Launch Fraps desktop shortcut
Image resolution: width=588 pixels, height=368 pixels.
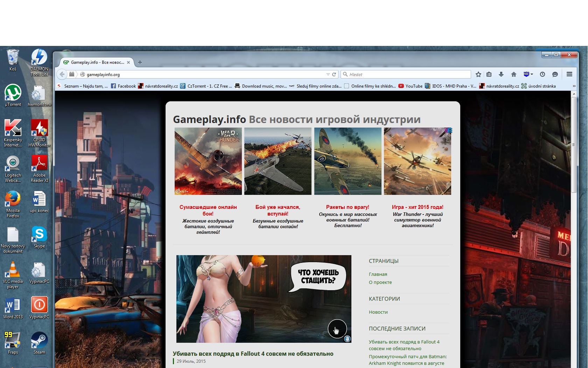[13, 343]
